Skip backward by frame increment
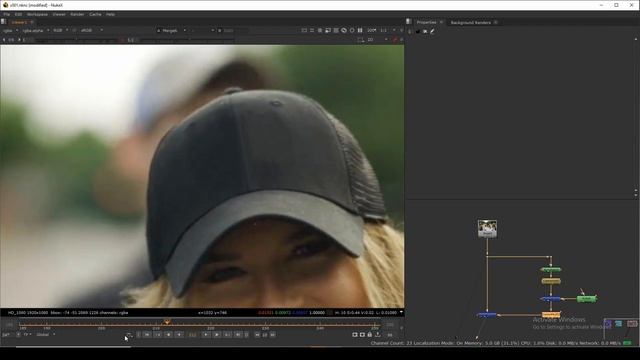The width and height of the screenshot is (640, 360). point(257,335)
